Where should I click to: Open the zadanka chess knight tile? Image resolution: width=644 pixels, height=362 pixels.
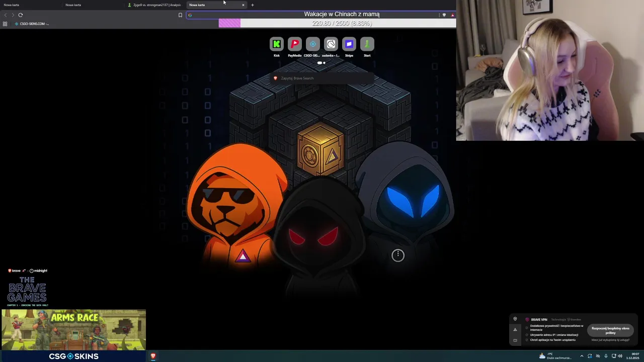331,44
